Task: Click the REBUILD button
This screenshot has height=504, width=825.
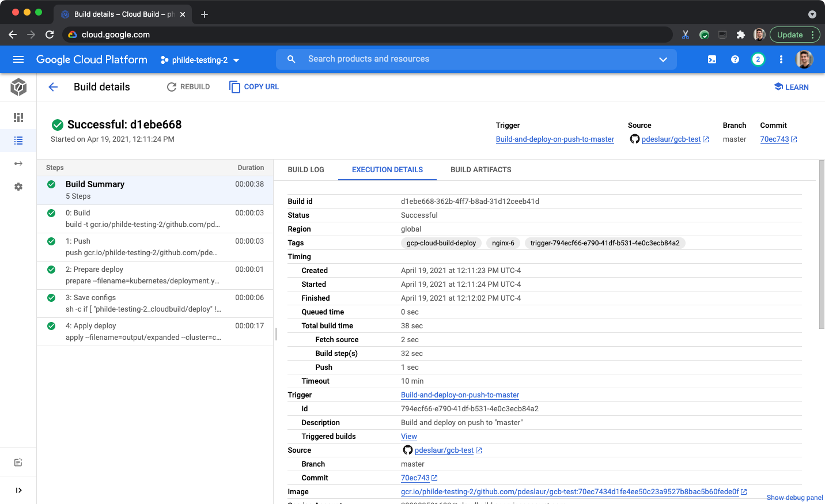Action: (188, 87)
